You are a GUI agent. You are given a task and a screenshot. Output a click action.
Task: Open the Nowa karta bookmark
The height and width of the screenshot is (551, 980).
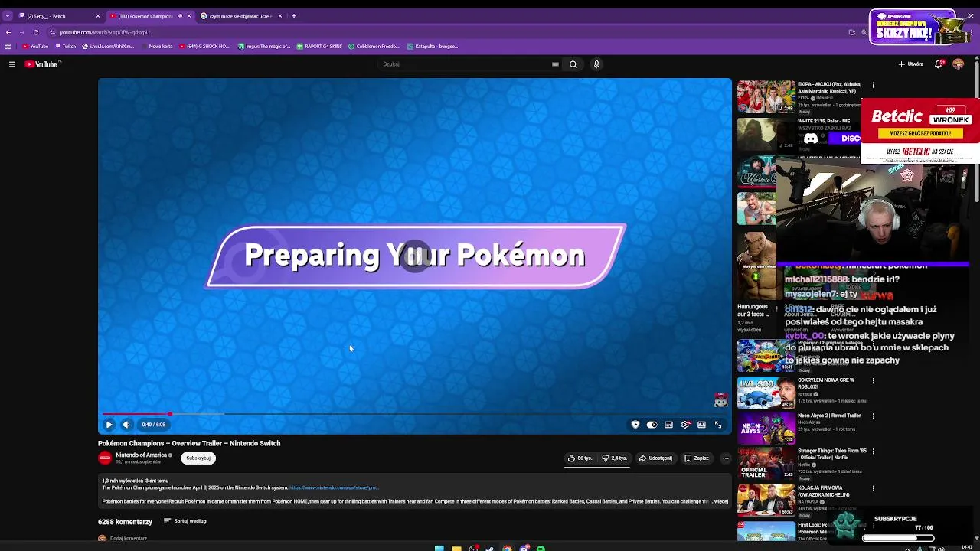pos(157,47)
